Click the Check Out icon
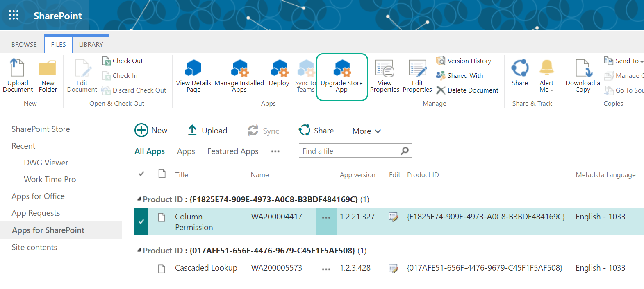Viewport: 644px width, 289px height. pyautogui.click(x=106, y=61)
